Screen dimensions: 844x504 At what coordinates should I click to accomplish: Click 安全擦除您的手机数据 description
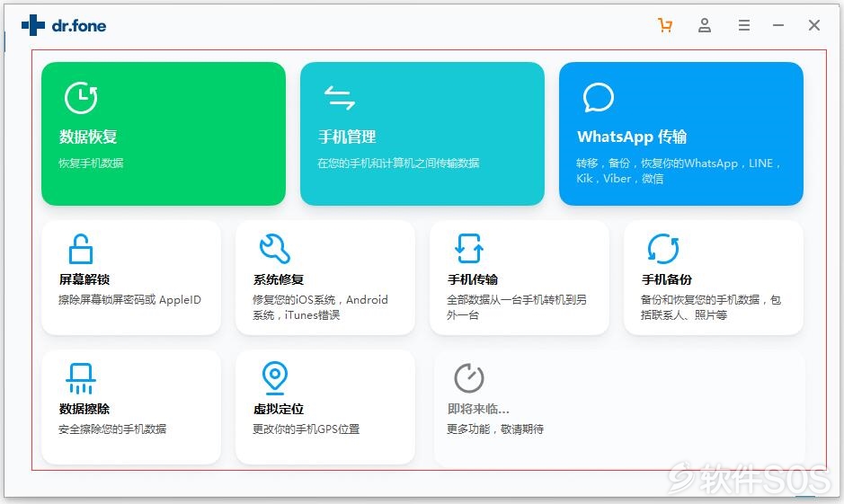point(112,429)
